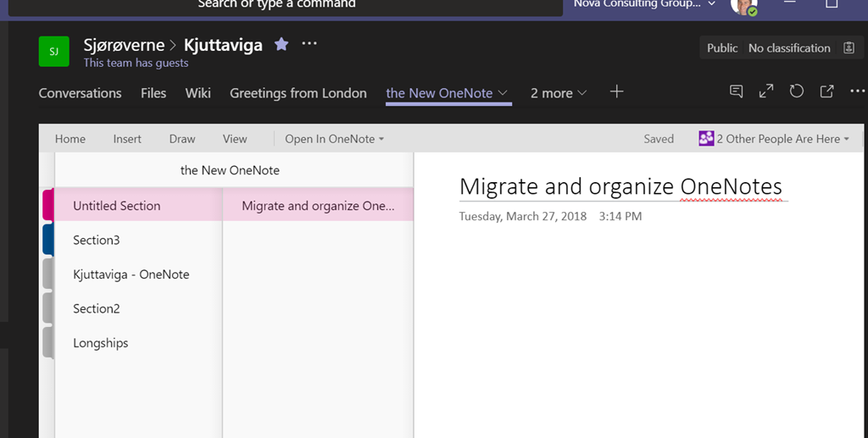868x438 pixels.
Task: Click the blue Section3 color tab
Action: tap(48, 240)
